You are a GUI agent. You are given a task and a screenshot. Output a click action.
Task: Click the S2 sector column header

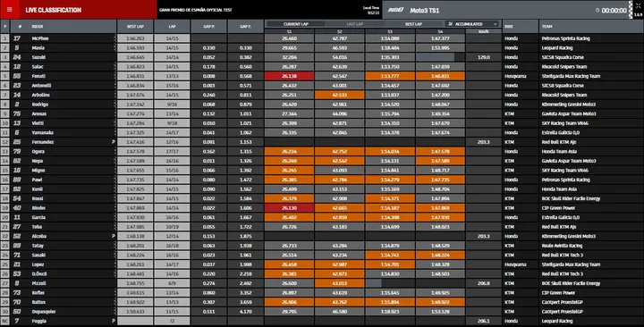pos(340,31)
